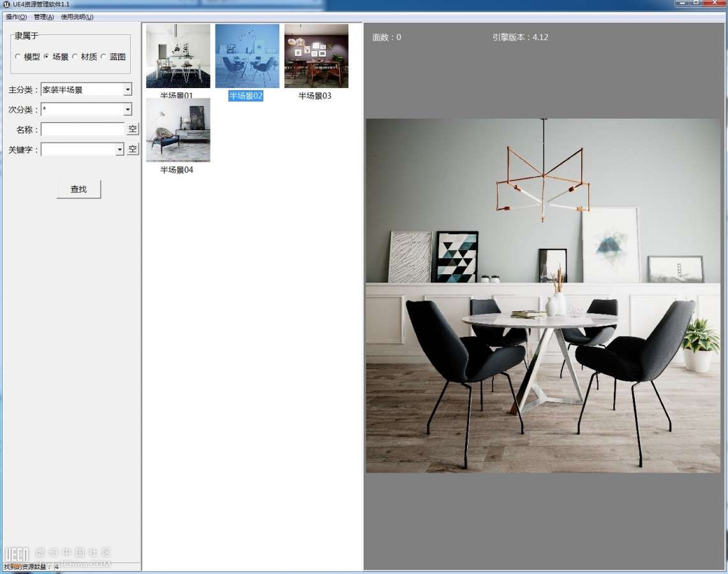Expand the 次分类 dropdown list
Image resolution: width=728 pixels, height=574 pixels.
pos(128,110)
